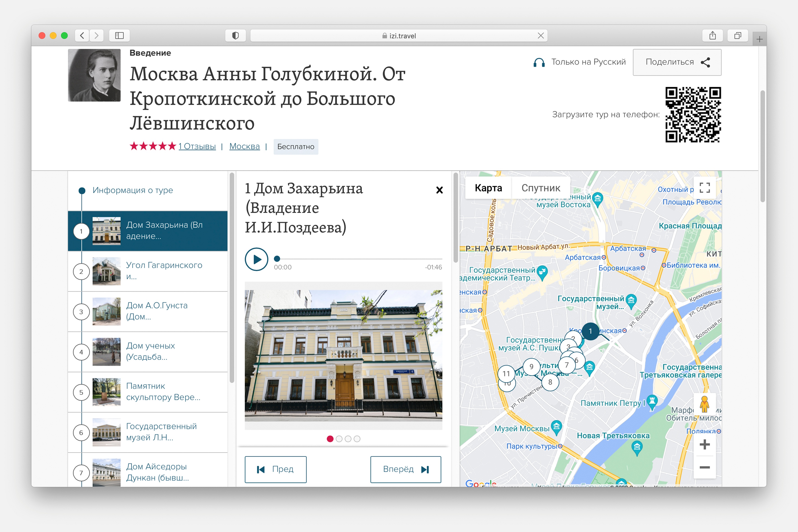The width and height of the screenshot is (798, 532).
Task: Select stop 3 Дом А.О.Гунста
Action: click(x=148, y=311)
